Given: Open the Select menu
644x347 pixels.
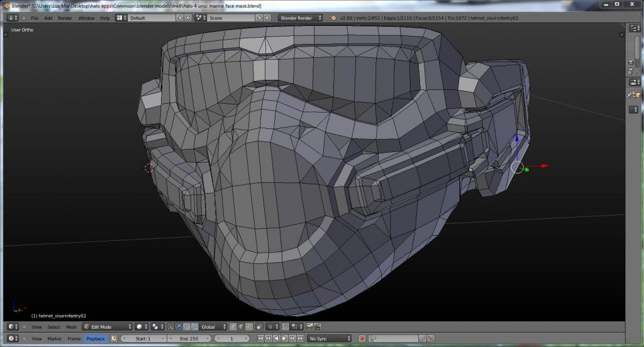Looking at the screenshot, I should click(x=54, y=327).
